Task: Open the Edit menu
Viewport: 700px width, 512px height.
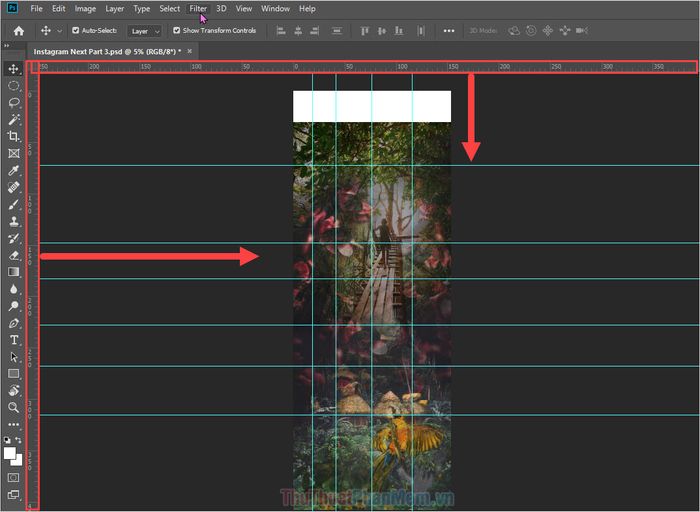Action: click(58, 8)
